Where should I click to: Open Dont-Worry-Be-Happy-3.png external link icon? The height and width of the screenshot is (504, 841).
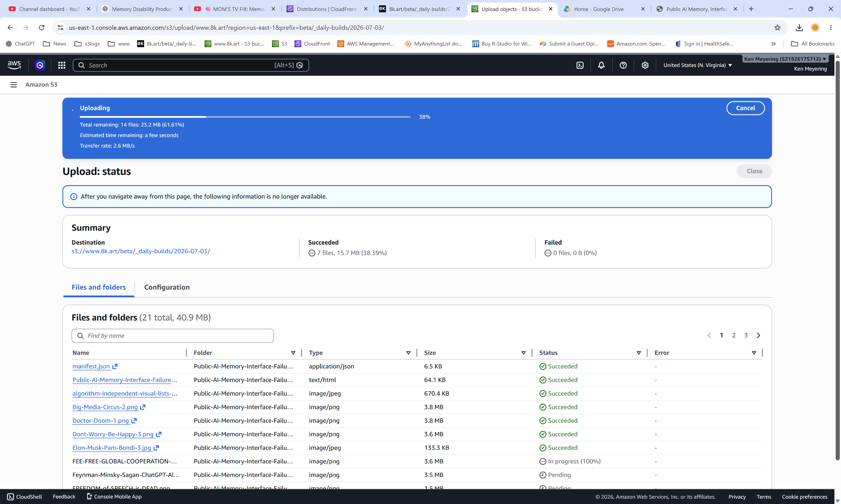pos(159,434)
